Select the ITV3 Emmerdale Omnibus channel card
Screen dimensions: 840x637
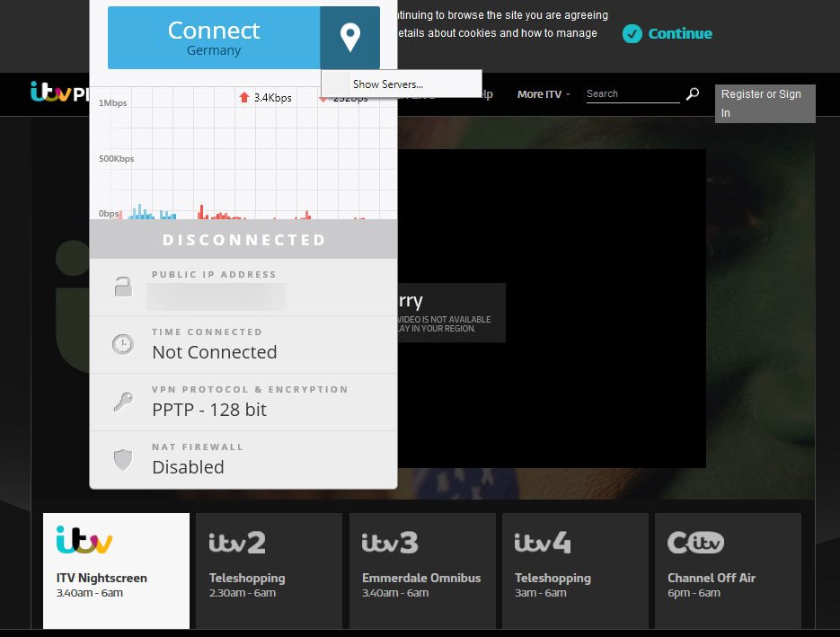(422, 571)
